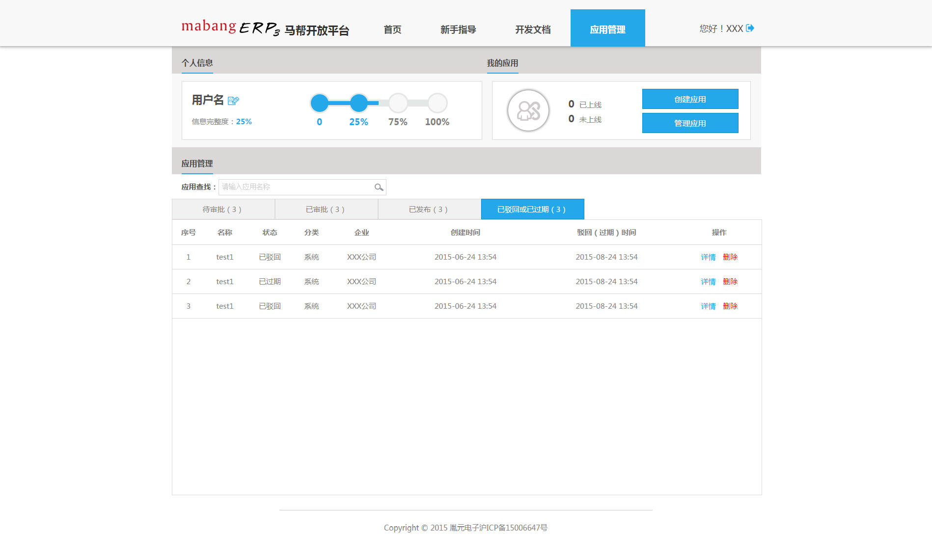Select the 75% progress step circle
The image size is (932, 560).
[x=398, y=103]
